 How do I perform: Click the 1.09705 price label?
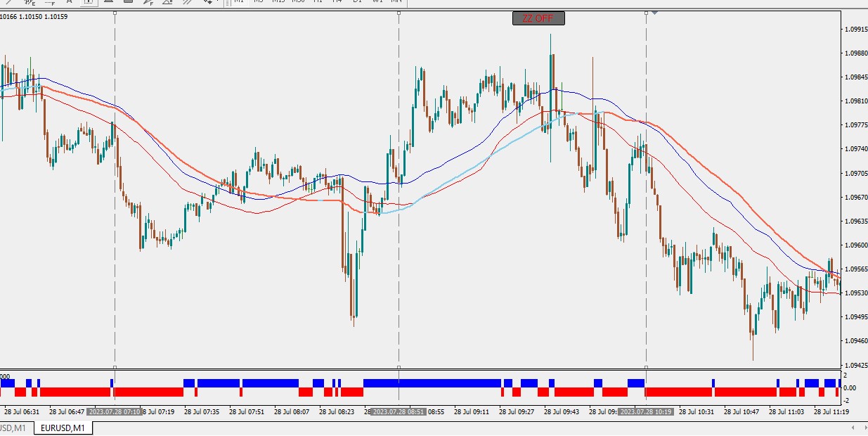click(855, 173)
